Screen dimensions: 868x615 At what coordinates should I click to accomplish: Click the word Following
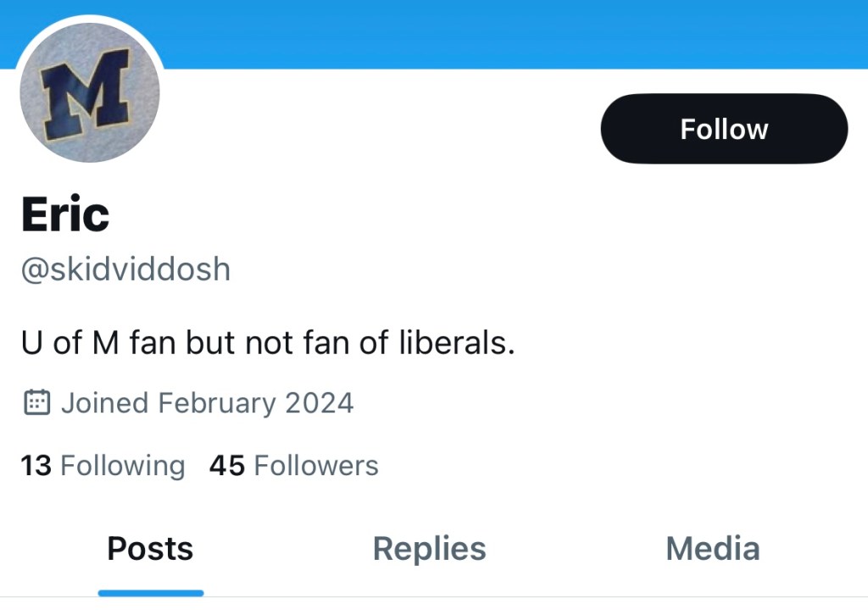[x=123, y=465]
